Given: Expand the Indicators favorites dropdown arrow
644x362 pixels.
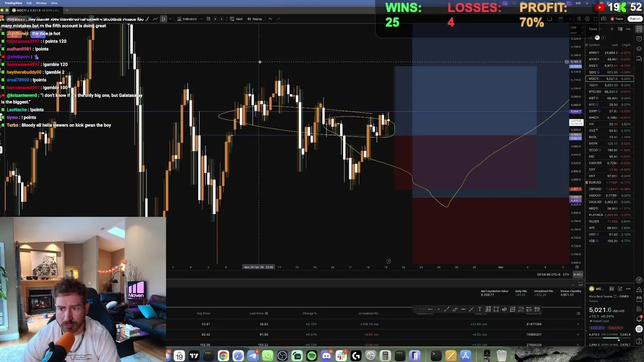Looking at the screenshot, I should tap(201, 19).
